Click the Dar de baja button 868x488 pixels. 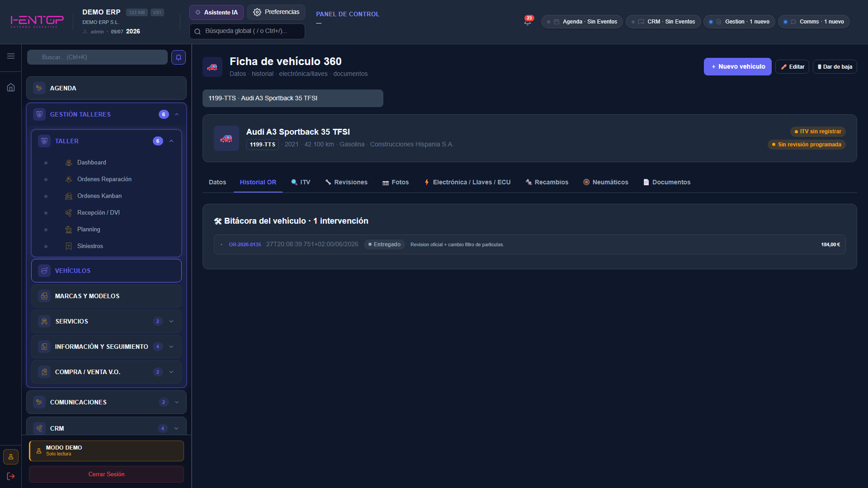(x=835, y=67)
